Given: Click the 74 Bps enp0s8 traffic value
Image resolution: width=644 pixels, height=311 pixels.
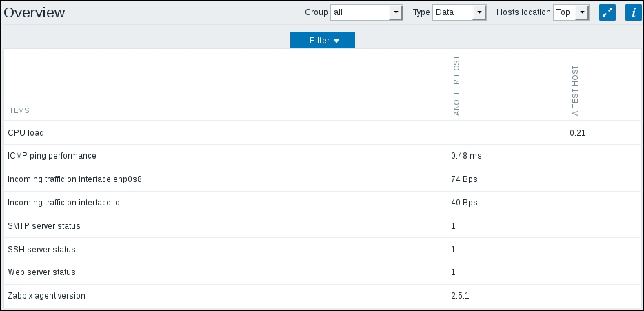Looking at the screenshot, I should (464, 179).
